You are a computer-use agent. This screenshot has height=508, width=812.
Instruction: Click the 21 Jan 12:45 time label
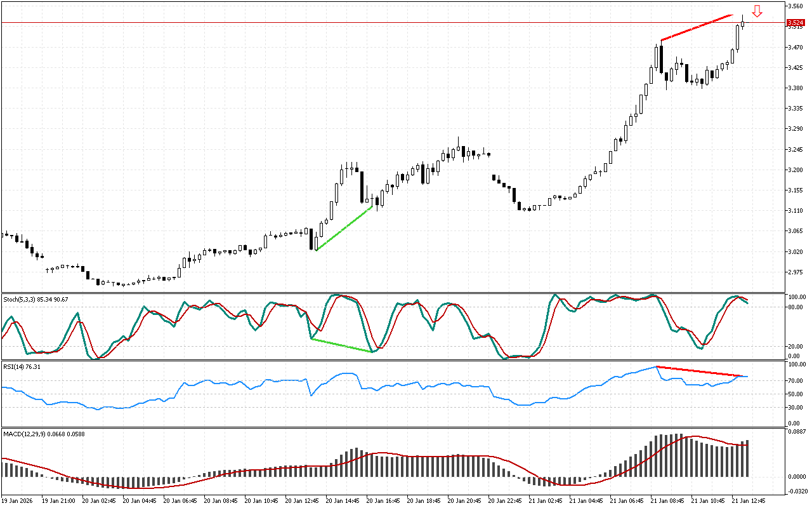(749, 500)
